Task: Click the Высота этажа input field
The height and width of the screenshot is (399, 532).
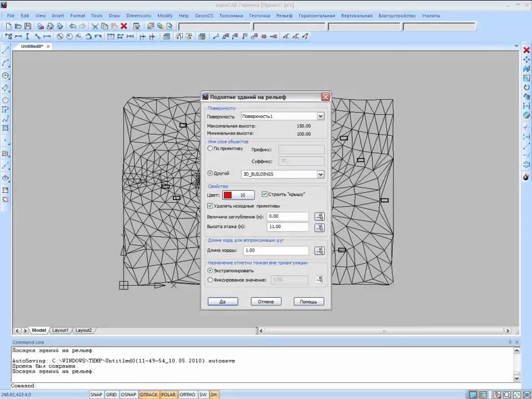Action: click(x=287, y=227)
